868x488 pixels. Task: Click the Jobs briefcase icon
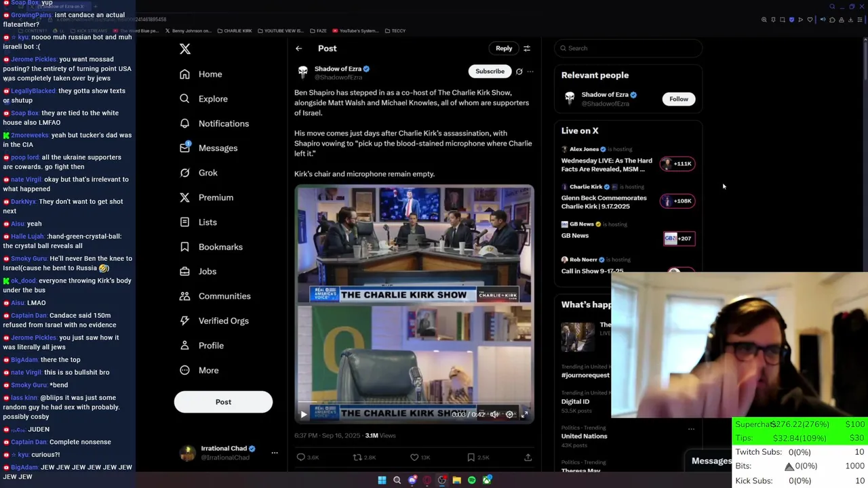coord(184,271)
